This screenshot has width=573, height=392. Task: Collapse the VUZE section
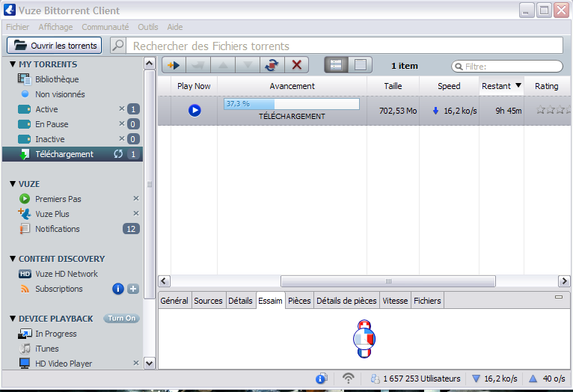(13, 184)
